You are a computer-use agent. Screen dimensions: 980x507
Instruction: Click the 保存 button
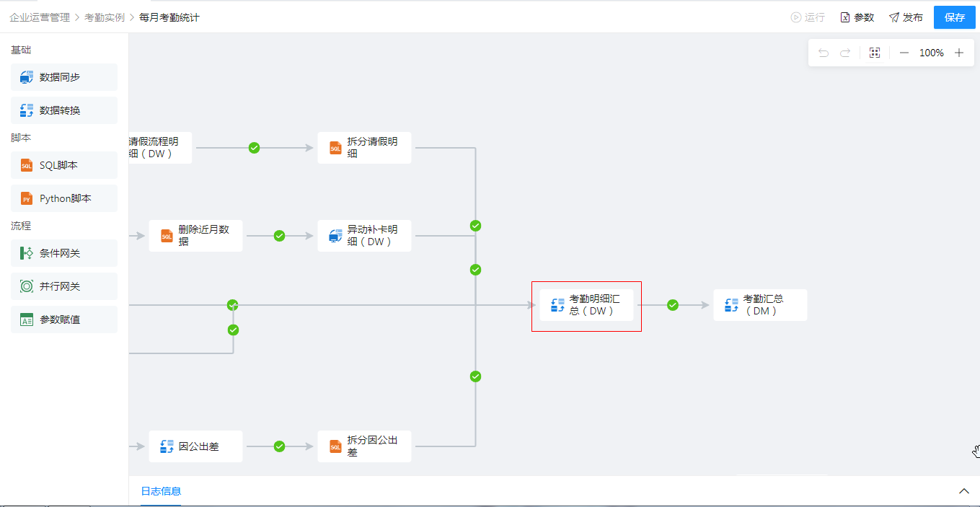coord(954,17)
